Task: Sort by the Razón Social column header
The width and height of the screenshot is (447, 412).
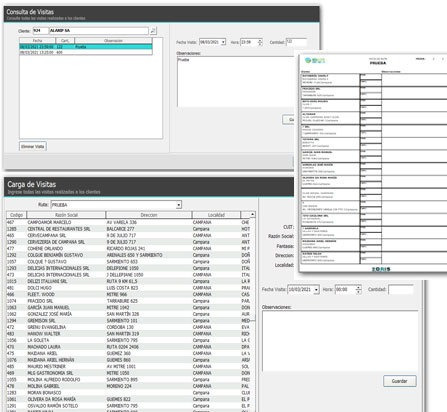Action: tap(66, 215)
